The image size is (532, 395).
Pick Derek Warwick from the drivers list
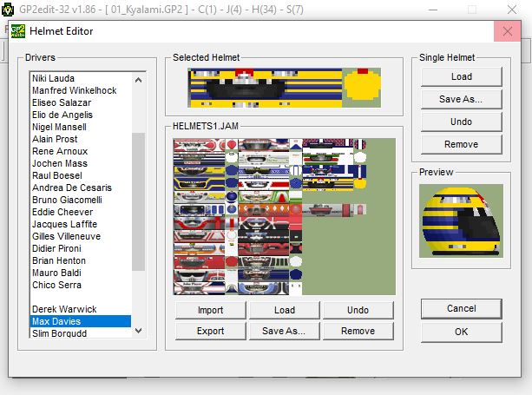pos(64,309)
